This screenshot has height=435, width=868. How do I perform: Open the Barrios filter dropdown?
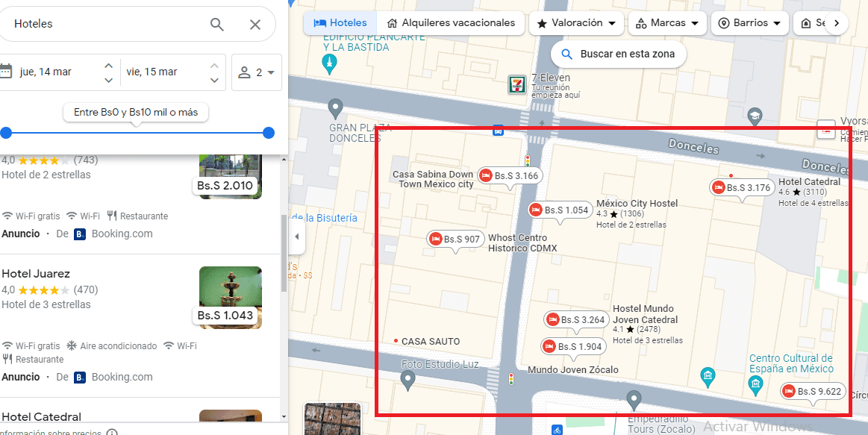749,23
